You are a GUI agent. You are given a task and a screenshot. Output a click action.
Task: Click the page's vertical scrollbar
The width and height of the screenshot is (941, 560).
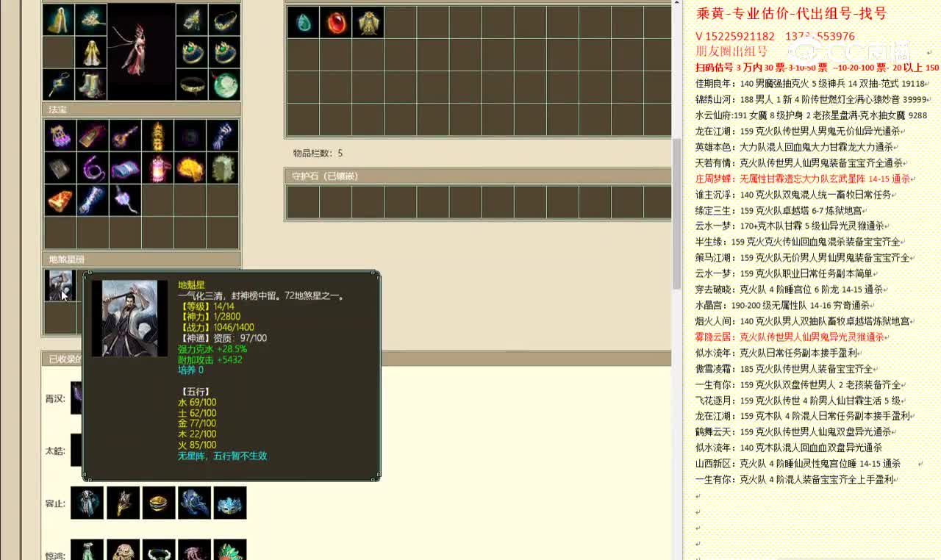(x=676, y=213)
